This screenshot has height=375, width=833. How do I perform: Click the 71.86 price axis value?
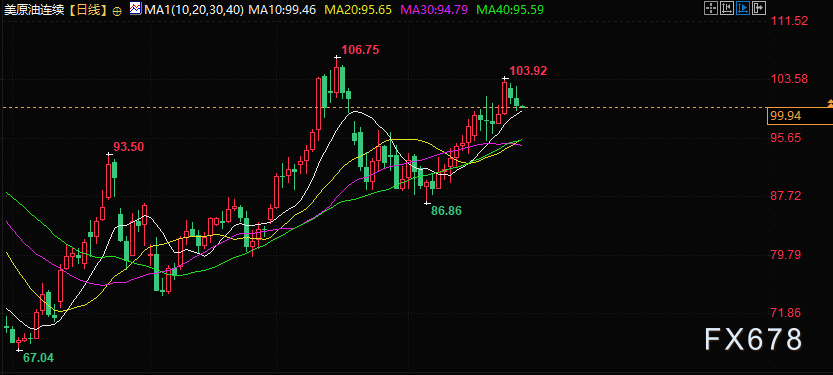tap(786, 312)
